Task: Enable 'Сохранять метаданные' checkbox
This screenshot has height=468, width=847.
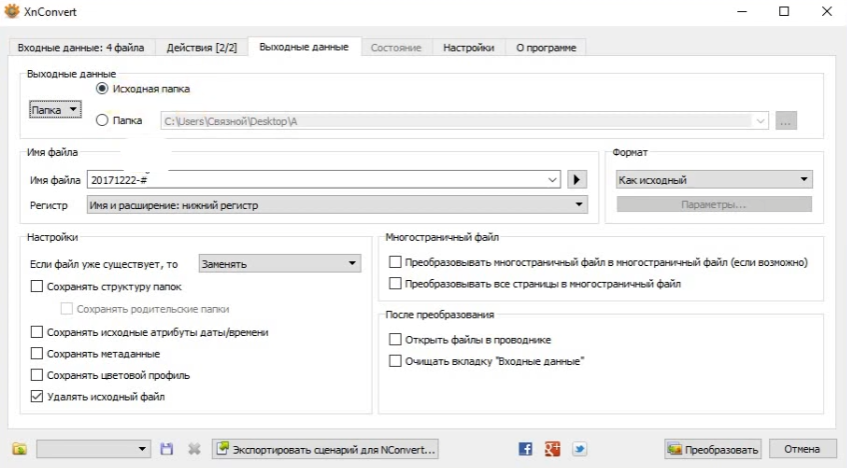Action: tap(36, 353)
